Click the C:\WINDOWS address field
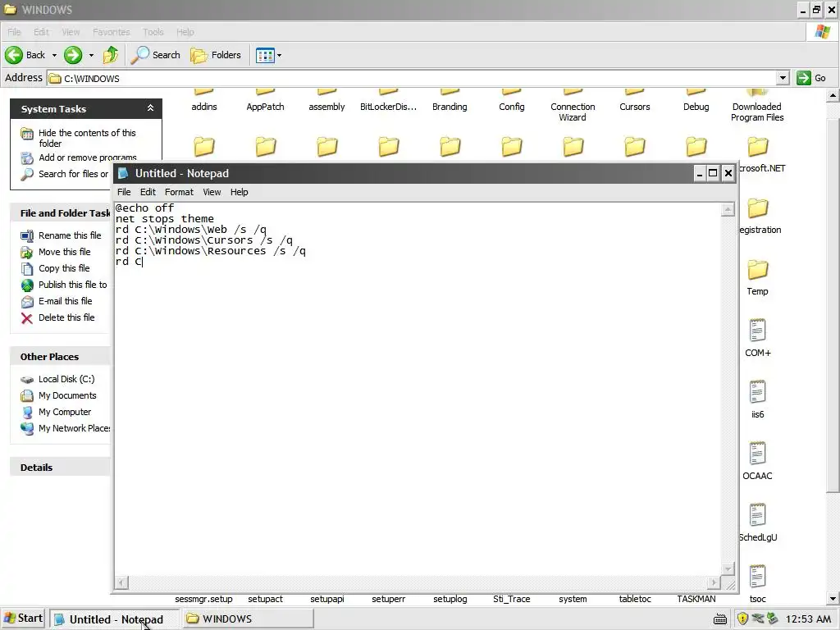The height and width of the screenshot is (630, 840). click(x=412, y=78)
